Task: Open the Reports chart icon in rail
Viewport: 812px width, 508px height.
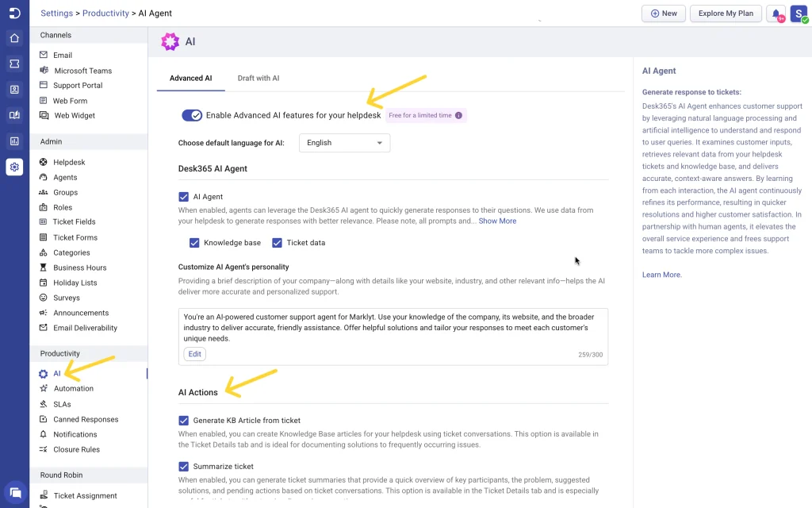Action: [14, 141]
